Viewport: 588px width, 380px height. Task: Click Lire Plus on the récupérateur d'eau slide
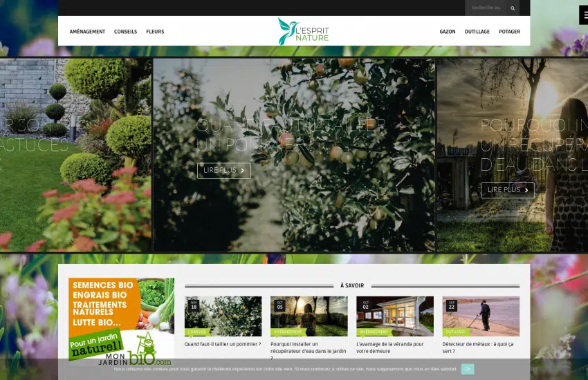pyautogui.click(x=508, y=190)
